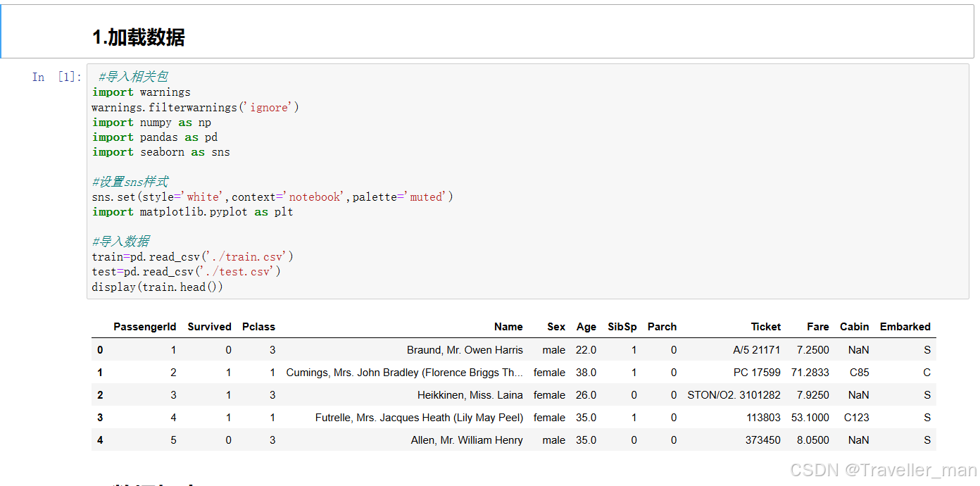Image resolution: width=980 pixels, height=486 pixels.
Task: Click the name Braund, Mr. Owen Harris
Action: pyautogui.click(x=465, y=350)
